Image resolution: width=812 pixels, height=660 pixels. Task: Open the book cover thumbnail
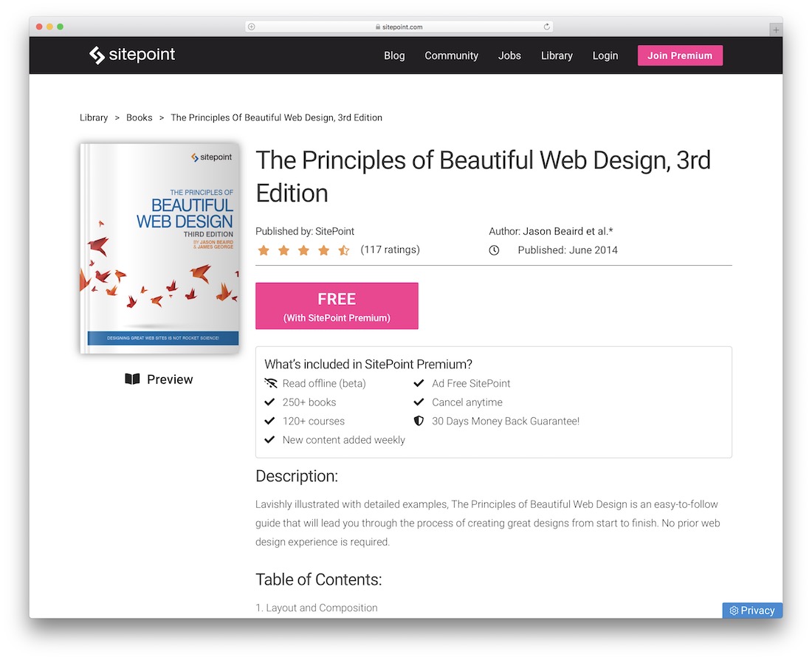point(159,249)
